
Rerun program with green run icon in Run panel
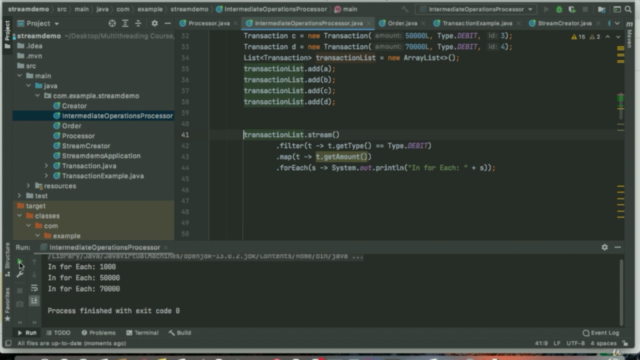pos(20,262)
